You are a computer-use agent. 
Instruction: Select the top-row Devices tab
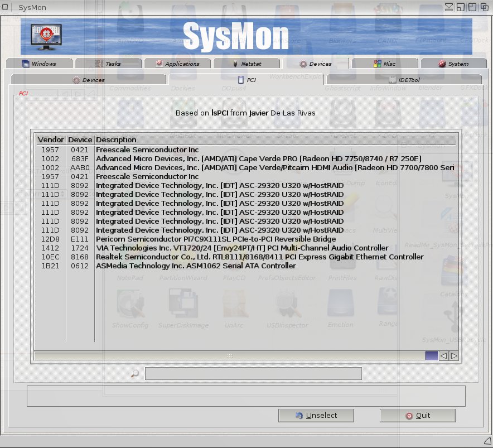316,64
